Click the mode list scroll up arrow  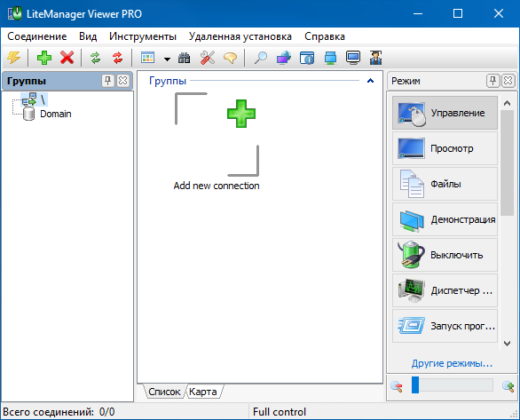click(507, 103)
